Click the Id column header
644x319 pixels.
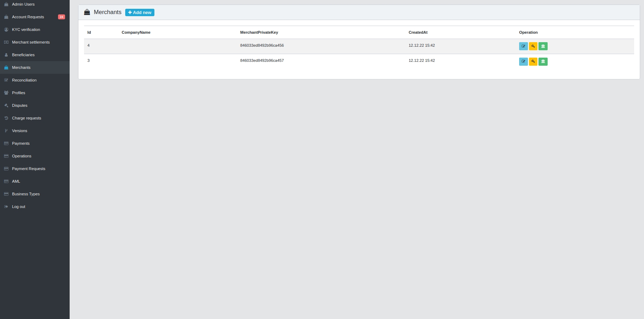pyautogui.click(x=89, y=32)
